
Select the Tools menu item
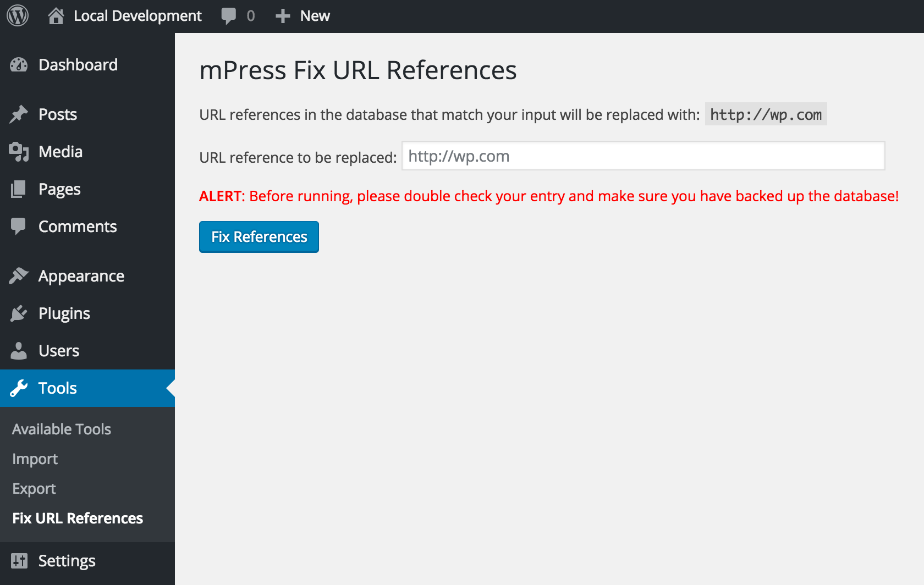(x=58, y=388)
